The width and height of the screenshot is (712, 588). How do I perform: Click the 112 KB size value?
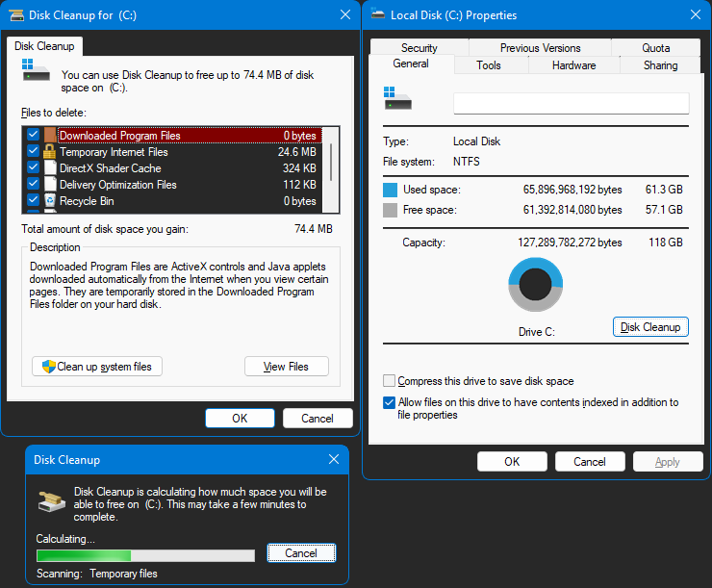[x=299, y=185]
